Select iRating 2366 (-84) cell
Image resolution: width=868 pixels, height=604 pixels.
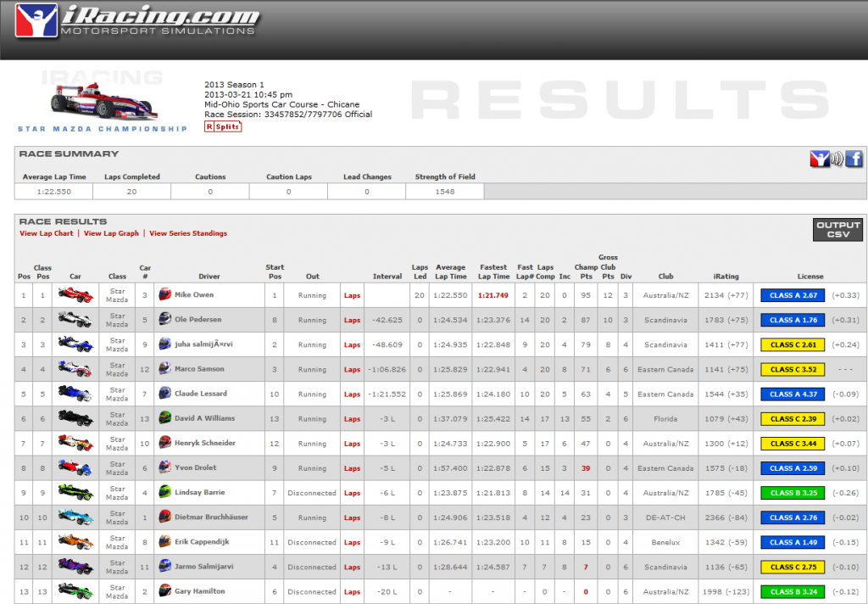(726, 517)
